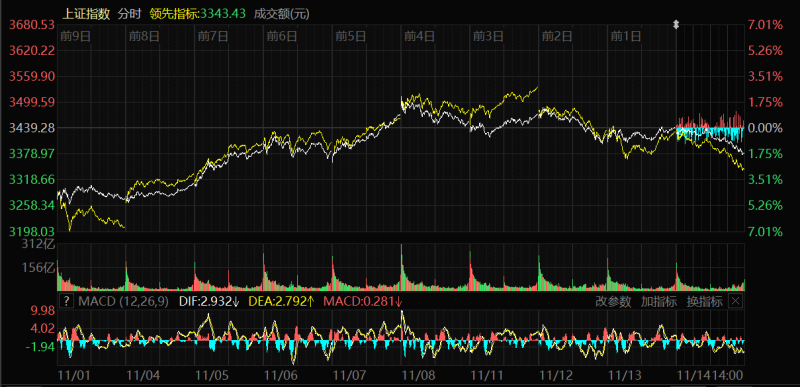Click the 3198.03 price axis value

click(32, 231)
